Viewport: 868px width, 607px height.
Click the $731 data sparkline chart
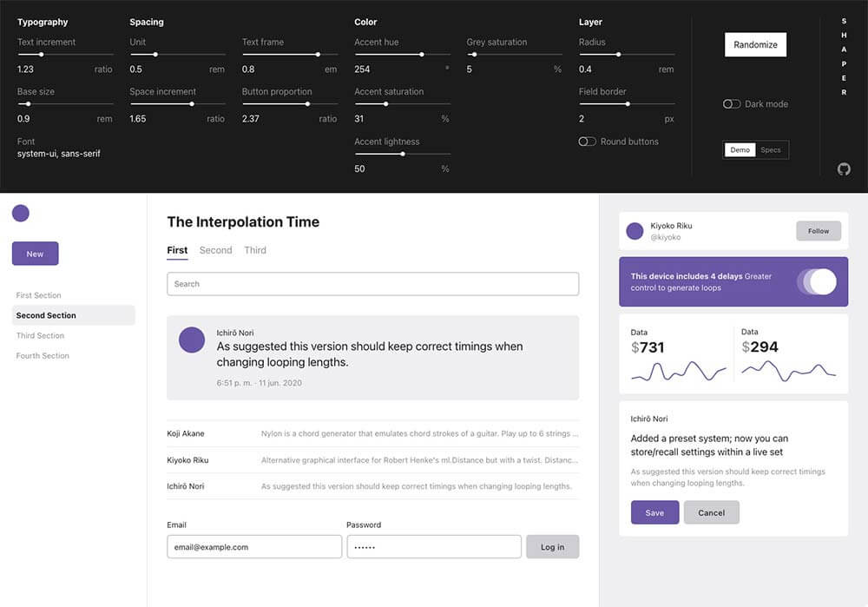click(x=678, y=371)
